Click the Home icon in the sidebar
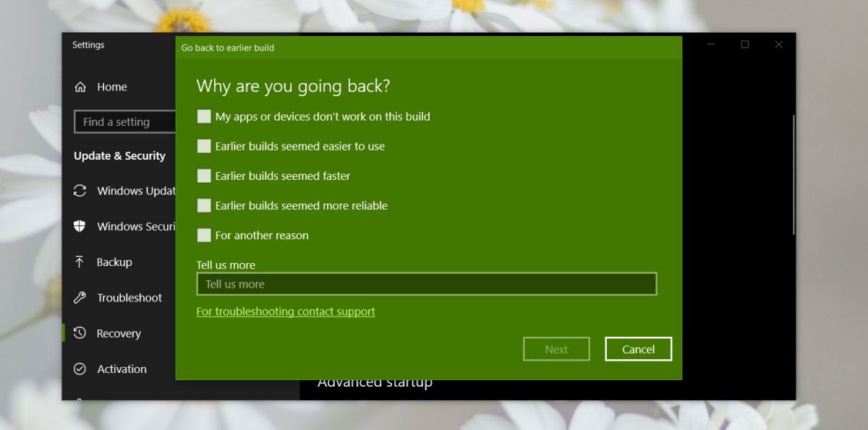 (81, 87)
